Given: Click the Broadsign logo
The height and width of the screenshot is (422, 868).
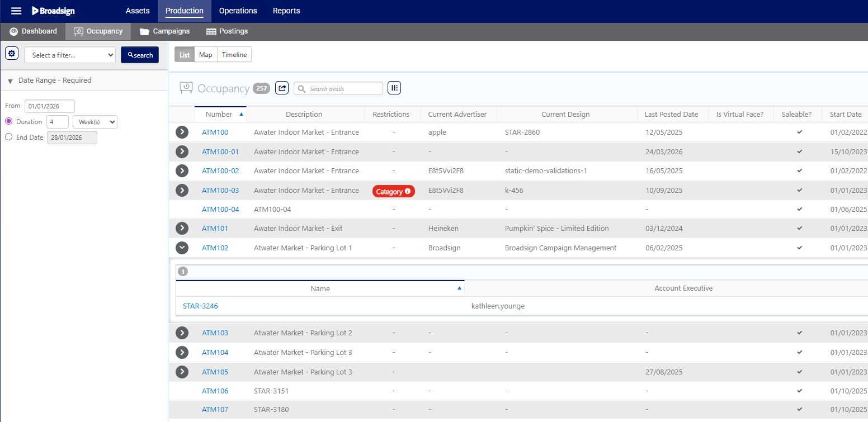Looking at the screenshot, I should click(53, 11).
